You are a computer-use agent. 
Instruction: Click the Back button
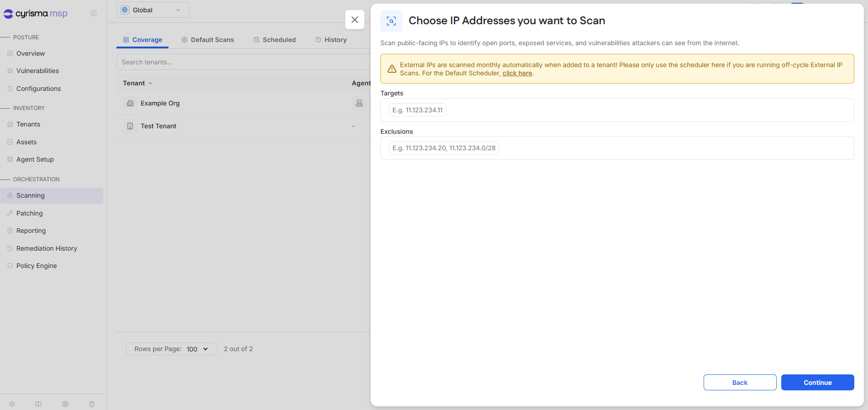coord(740,383)
